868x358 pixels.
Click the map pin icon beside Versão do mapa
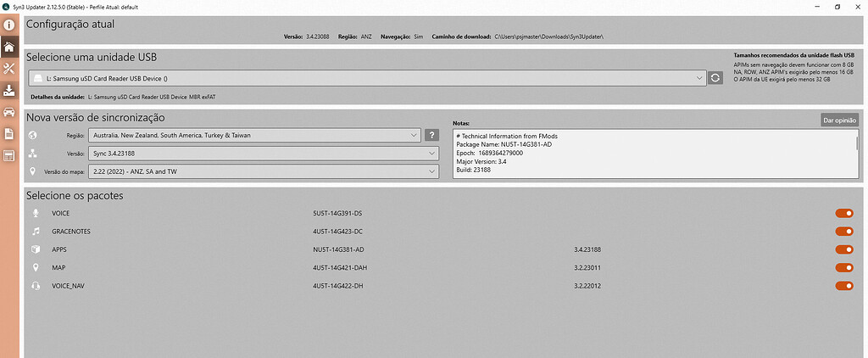pos(33,171)
